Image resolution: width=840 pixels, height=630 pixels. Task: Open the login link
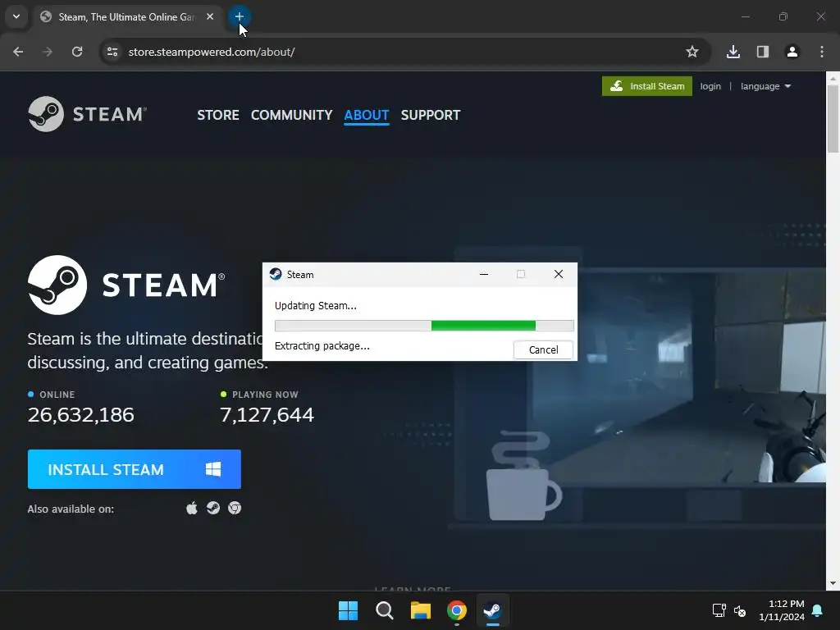710,86
